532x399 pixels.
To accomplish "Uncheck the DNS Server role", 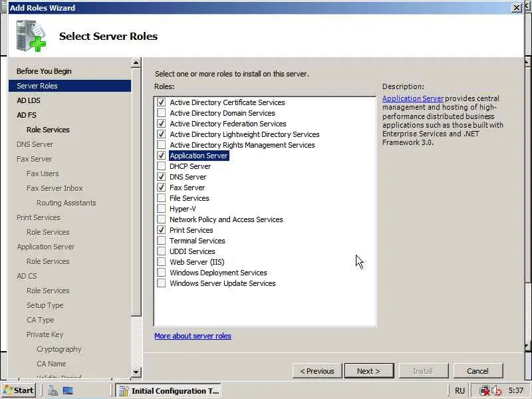I will tap(161, 177).
